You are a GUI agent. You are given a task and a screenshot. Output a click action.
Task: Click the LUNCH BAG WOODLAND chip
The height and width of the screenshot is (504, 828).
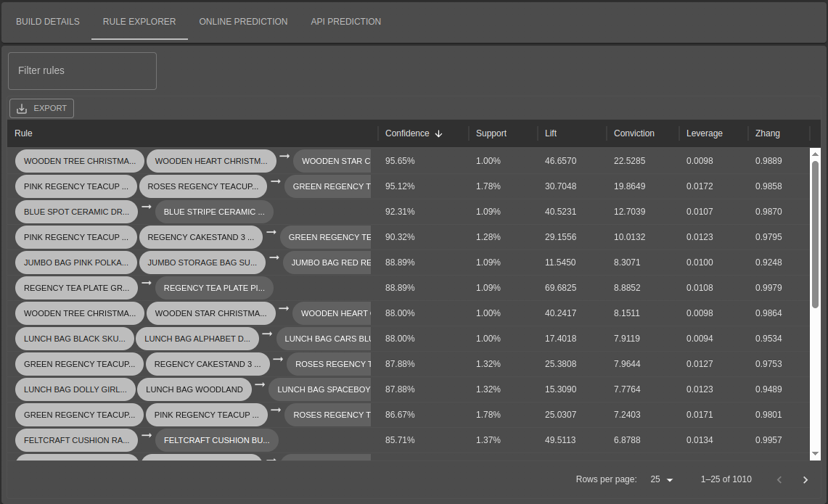coord(194,389)
